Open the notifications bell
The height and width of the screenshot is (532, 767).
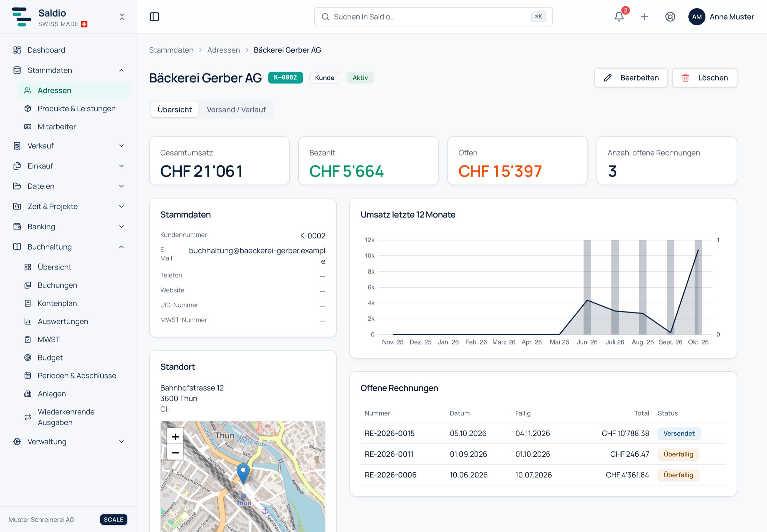[x=619, y=17]
